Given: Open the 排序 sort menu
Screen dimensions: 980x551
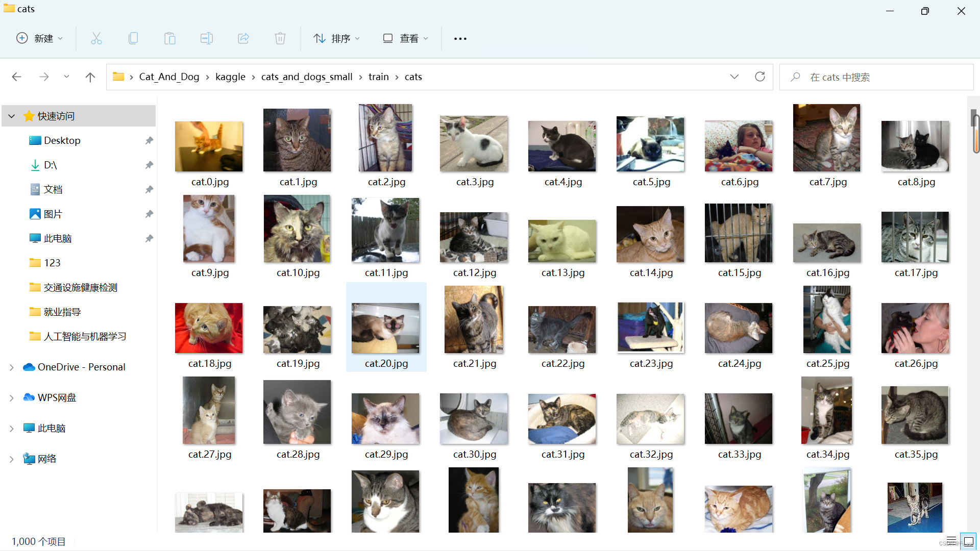Looking at the screenshot, I should click(x=336, y=38).
